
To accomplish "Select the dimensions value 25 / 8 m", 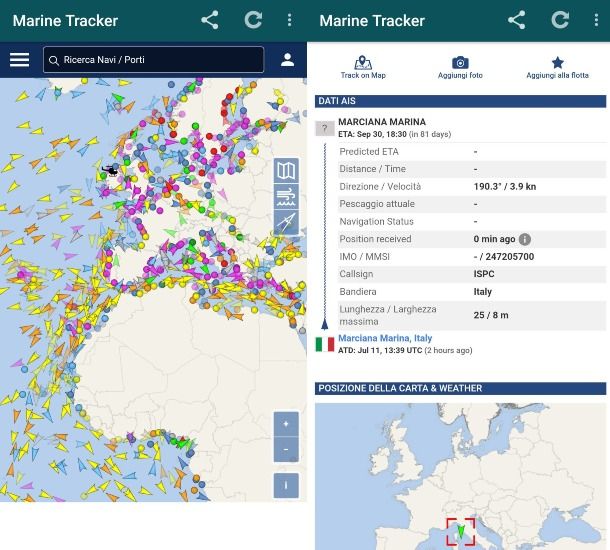I will click(491, 315).
